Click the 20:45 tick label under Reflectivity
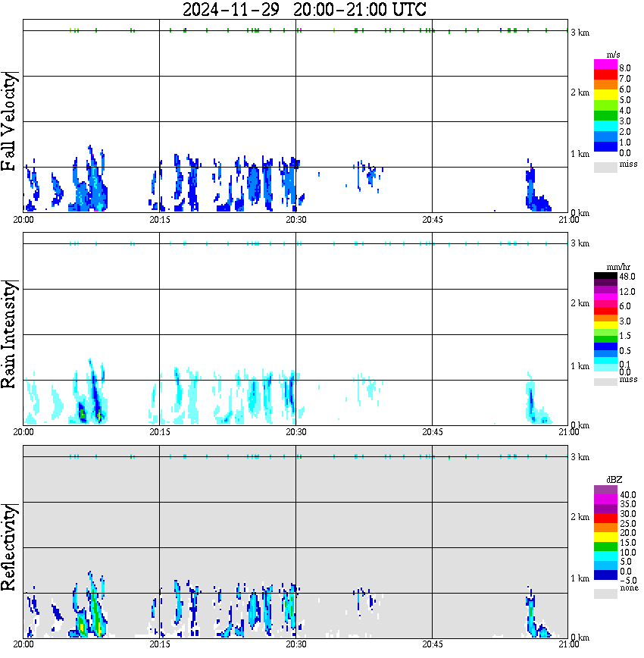This screenshot has width=644, height=658. 433,644
